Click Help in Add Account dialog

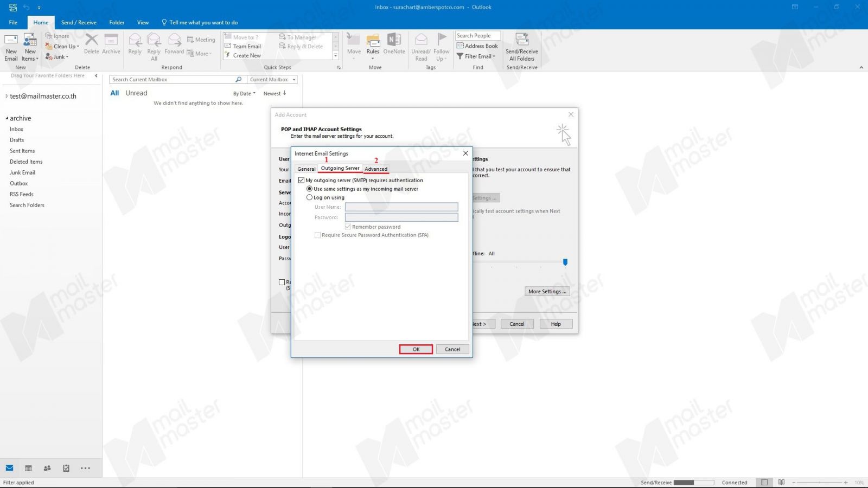click(556, 324)
